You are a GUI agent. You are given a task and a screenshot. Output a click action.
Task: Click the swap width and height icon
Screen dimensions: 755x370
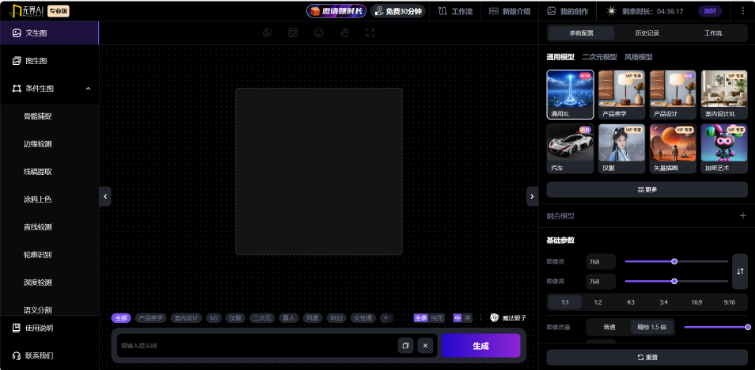740,271
